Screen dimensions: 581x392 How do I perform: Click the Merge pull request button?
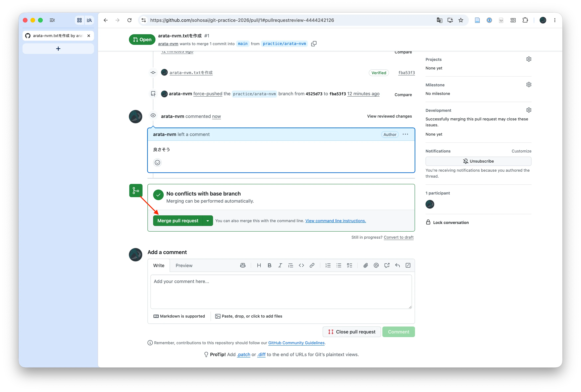point(178,221)
